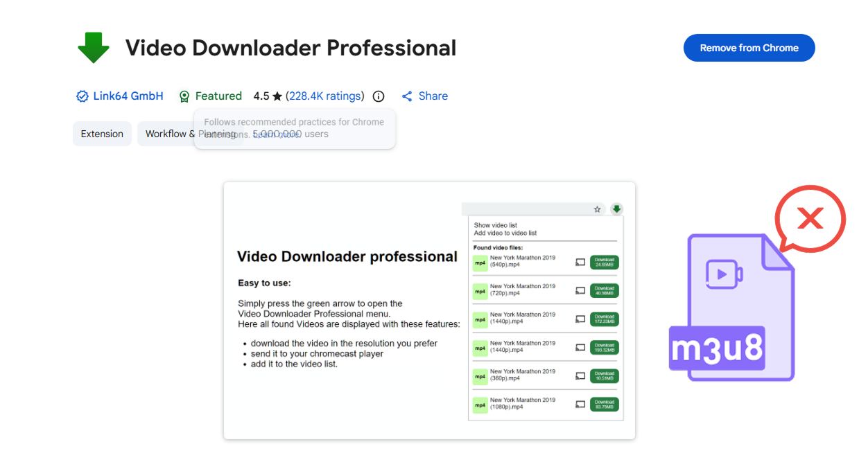Viewport: 868px width, 460px height.
Task: Click the bookmark star icon in preview screenshot
Action: 598,209
